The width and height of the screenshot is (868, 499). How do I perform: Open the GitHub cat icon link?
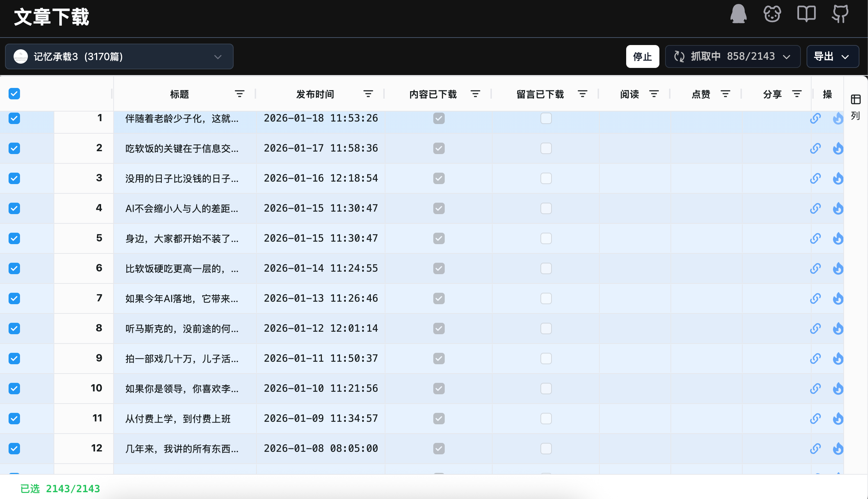click(840, 14)
